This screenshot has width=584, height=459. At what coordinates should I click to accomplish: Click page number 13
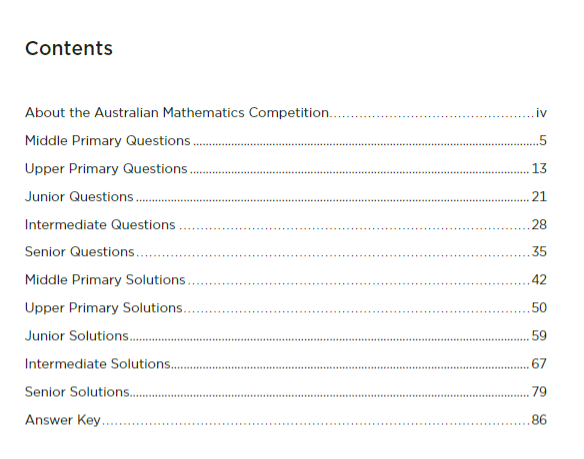(539, 168)
